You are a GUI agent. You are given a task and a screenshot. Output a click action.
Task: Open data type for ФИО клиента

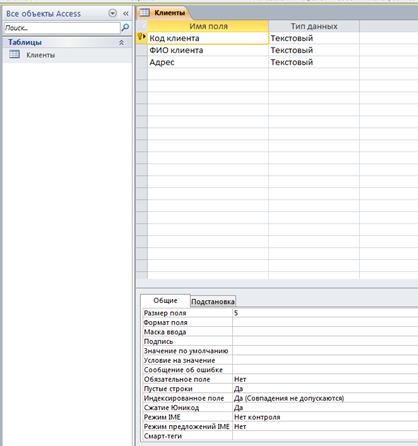[314, 50]
